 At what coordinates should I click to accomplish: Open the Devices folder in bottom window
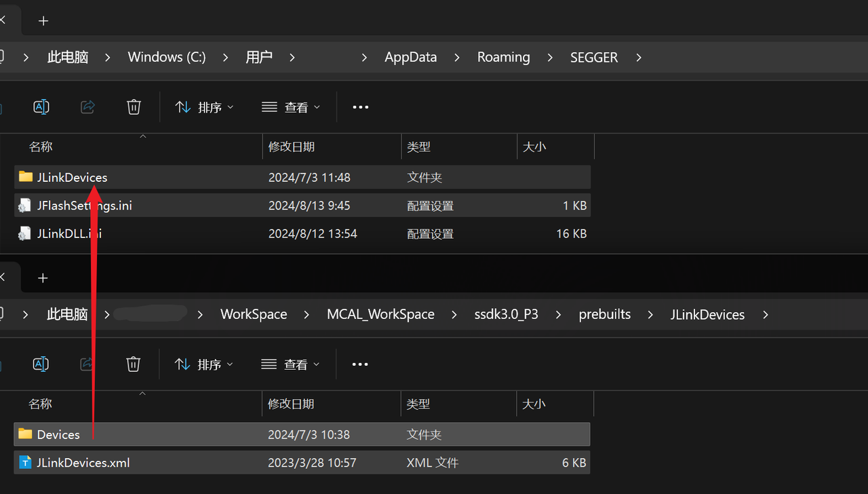pos(58,434)
